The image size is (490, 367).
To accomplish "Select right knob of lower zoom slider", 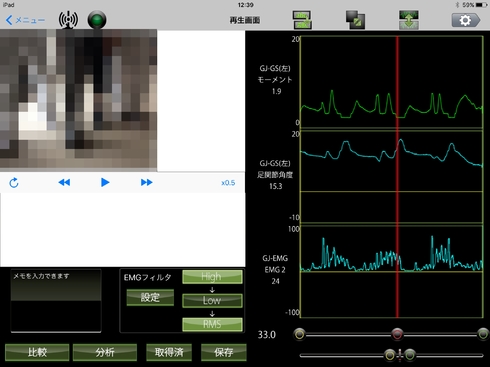I will [410, 355].
